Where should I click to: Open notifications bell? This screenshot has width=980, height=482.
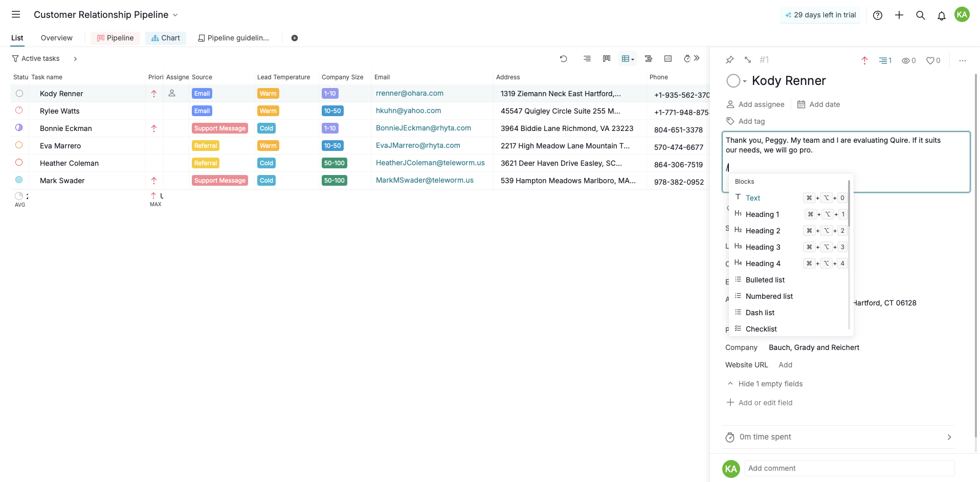(942, 15)
